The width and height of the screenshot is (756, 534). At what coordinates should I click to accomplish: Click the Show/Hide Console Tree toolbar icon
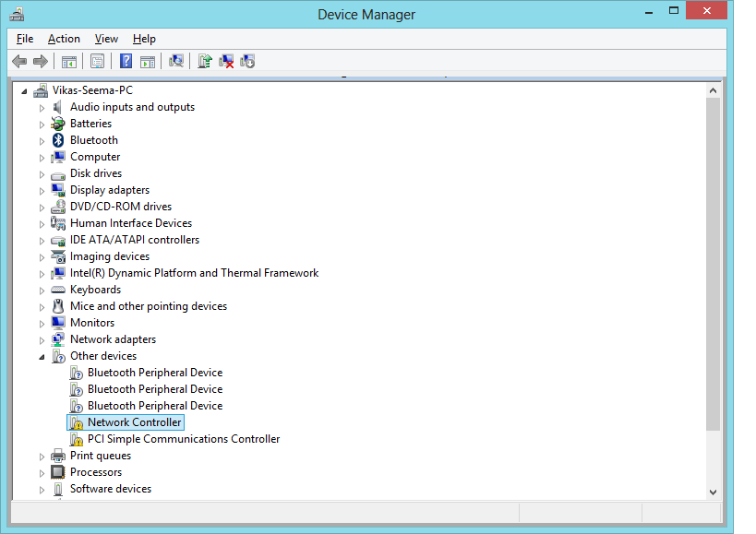coord(68,61)
